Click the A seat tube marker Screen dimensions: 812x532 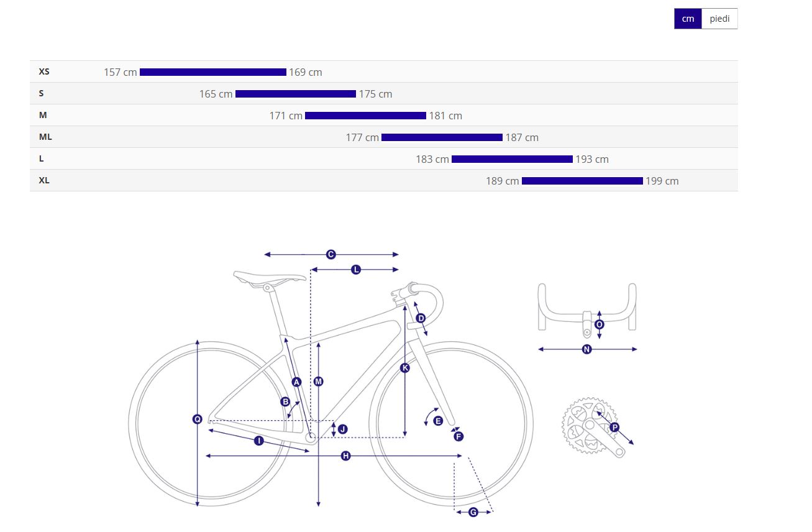(296, 382)
